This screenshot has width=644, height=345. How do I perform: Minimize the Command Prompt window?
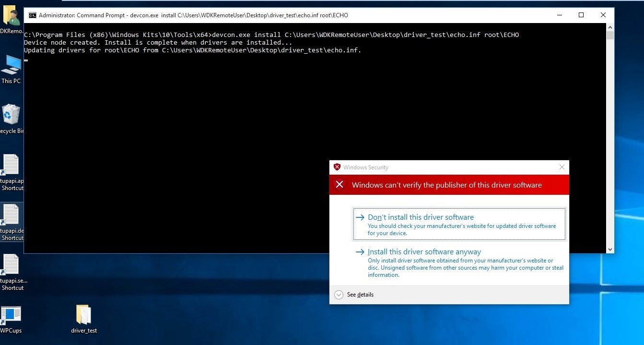559,15
